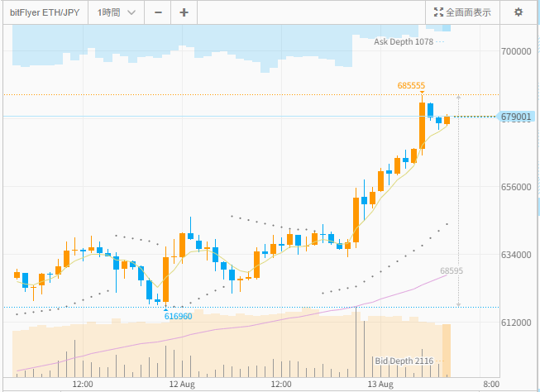The width and height of the screenshot is (540, 392).
Task: Click the Bid Depth 2116 label
Action: (404, 361)
